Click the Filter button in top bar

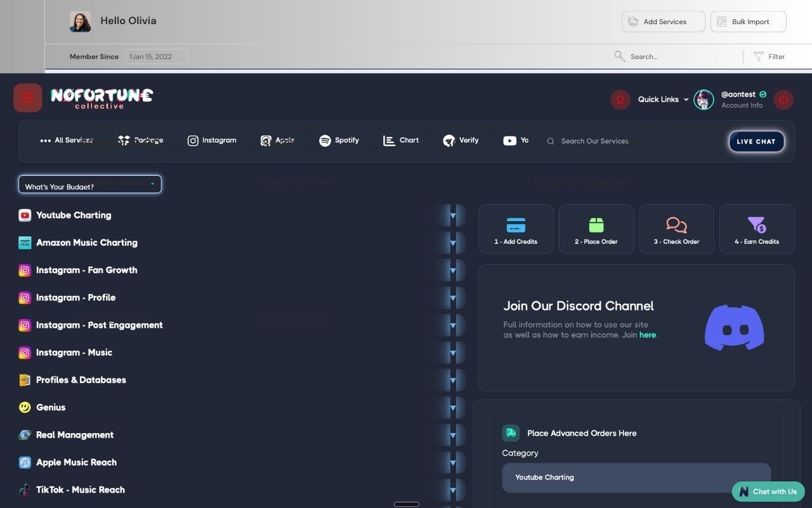click(769, 57)
